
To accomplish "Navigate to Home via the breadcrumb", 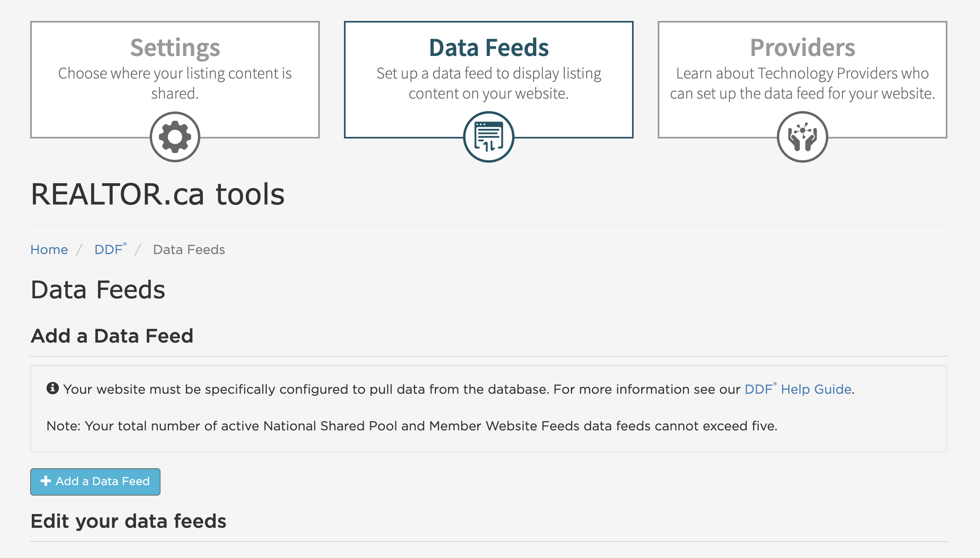I will tap(49, 249).
